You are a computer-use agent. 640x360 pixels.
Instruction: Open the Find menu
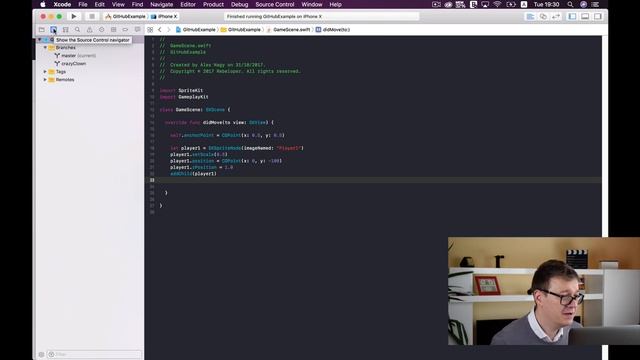pos(137,4)
